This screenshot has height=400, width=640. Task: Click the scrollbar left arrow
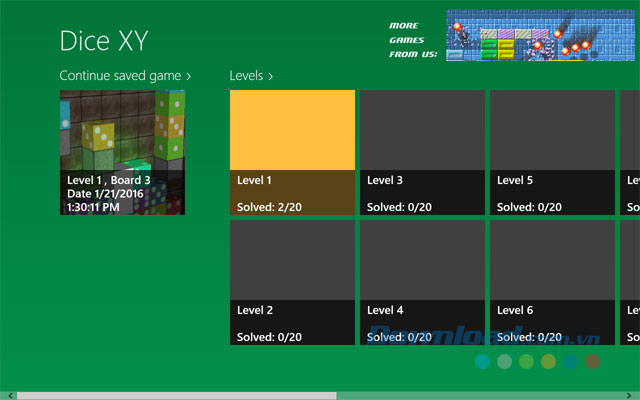tap(6, 395)
